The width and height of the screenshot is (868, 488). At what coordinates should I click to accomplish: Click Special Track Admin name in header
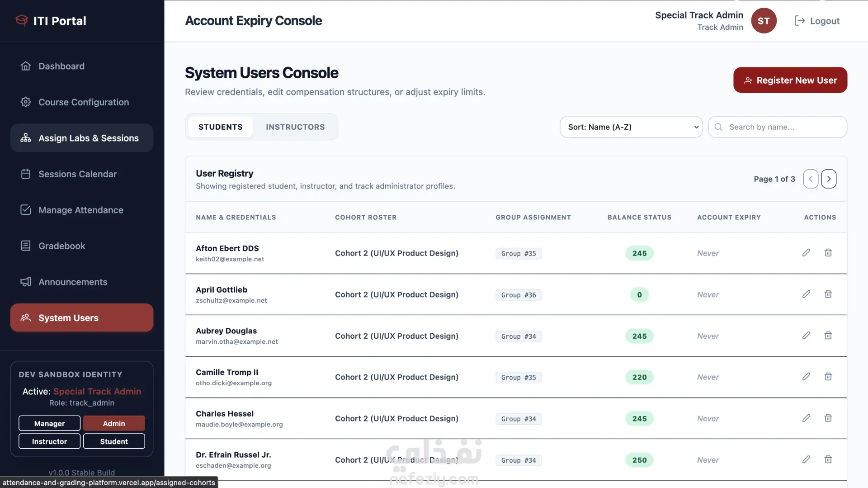(699, 15)
